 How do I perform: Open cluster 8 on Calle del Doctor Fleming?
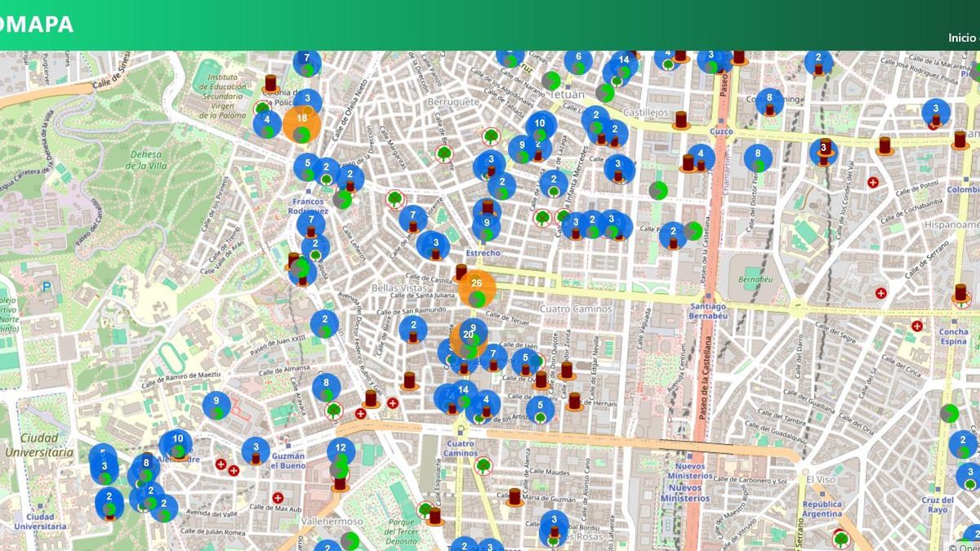point(758,158)
